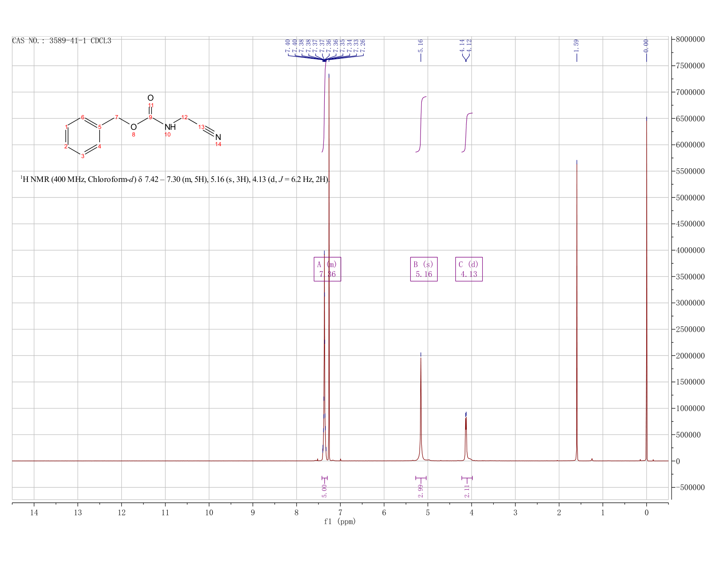The height and width of the screenshot is (563, 728).
Task: Click the integral value '2.11' label
Action: [x=467, y=491]
